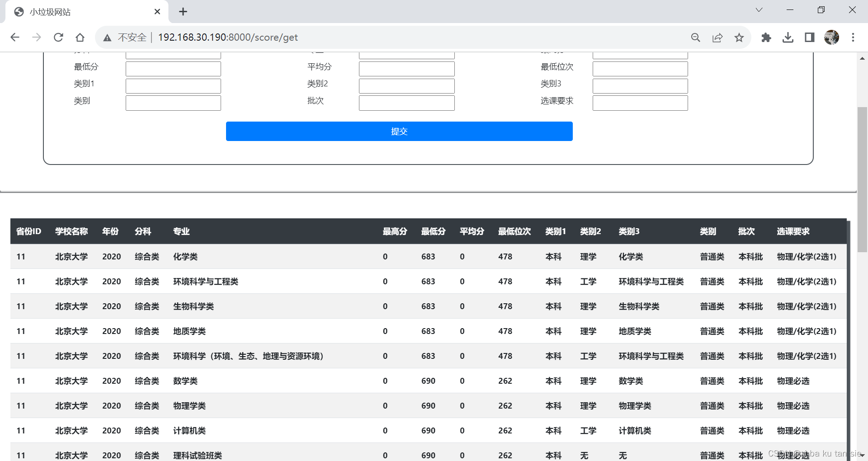Click the 最低分 input field
868x461 pixels.
[173, 68]
